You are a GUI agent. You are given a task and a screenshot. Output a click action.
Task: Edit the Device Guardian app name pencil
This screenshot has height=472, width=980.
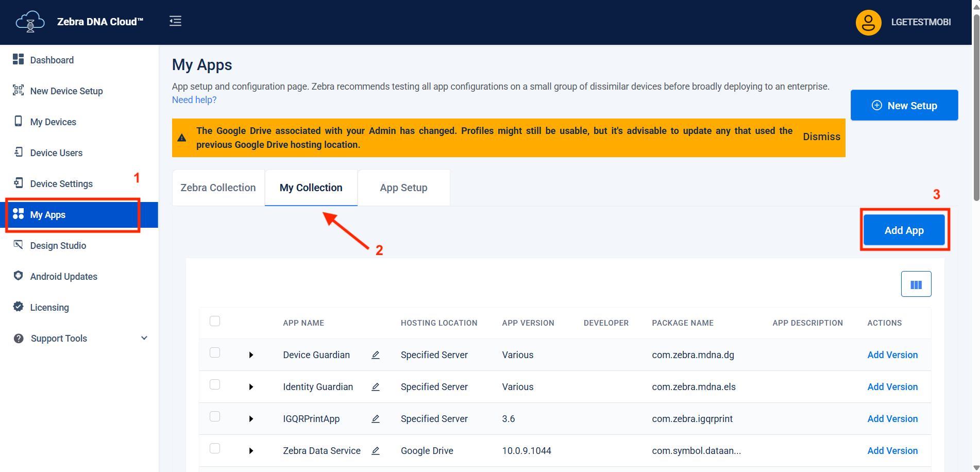coord(376,355)
